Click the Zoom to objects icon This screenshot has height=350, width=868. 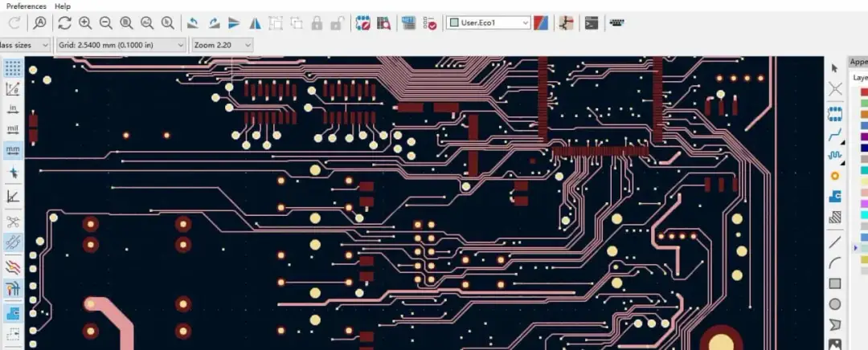pyautogui.click(x=147, y=22)
